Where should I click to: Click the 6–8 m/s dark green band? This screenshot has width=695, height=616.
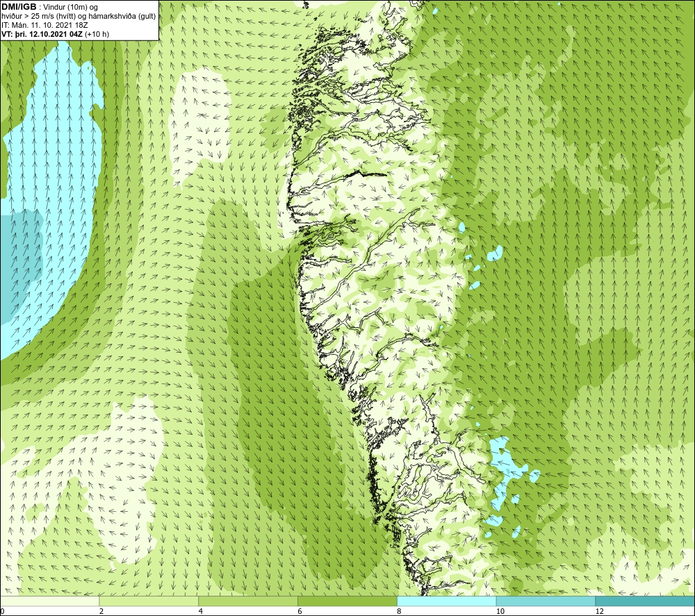point(347,601)
